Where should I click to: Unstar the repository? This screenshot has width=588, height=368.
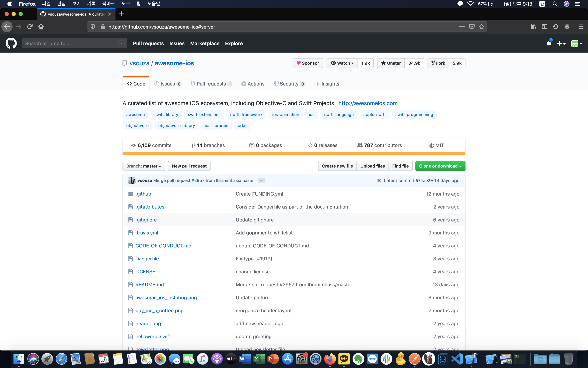pyautogui.click(x=391, y=63)
